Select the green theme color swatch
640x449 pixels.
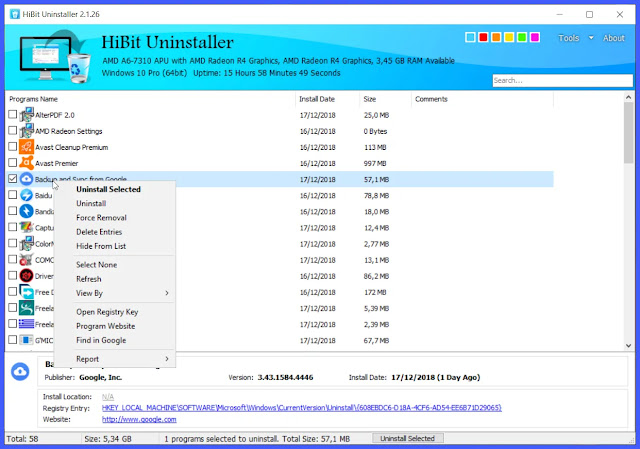click(522, 38)
